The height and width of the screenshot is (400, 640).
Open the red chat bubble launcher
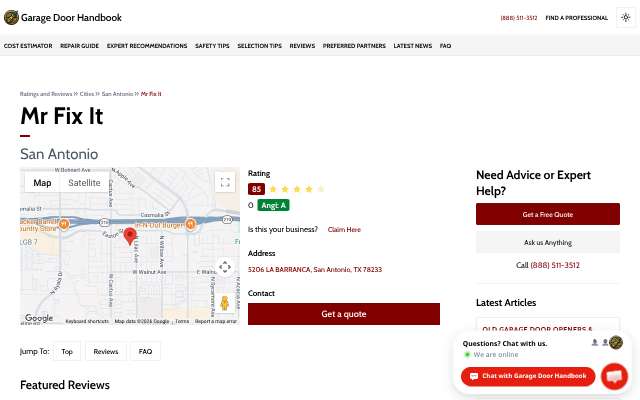click(614, 376)
